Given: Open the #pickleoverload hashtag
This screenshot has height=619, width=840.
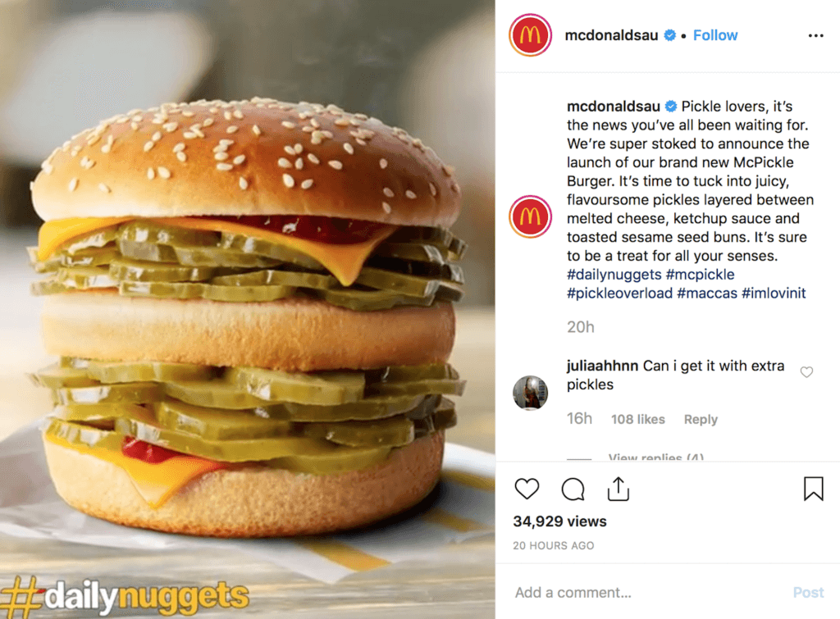Looking at the screenshot, I should [619, 294].
